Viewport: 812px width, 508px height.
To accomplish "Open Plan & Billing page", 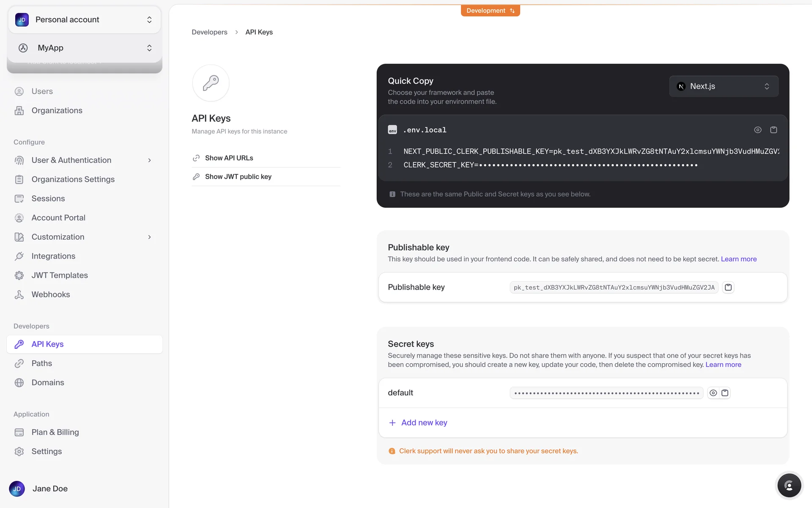I will [55, 432].
